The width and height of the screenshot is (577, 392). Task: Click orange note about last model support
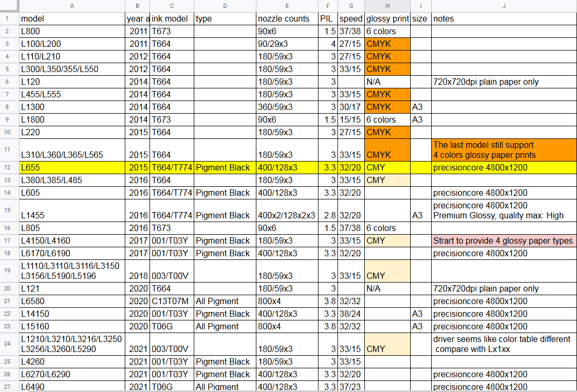tap(504, 149)
